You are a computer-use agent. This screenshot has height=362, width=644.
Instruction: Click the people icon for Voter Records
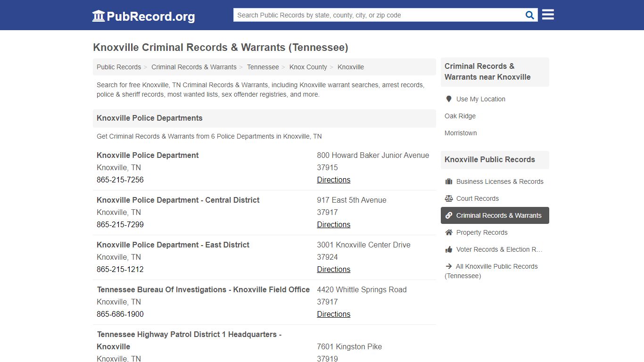(x=449, y=249)
